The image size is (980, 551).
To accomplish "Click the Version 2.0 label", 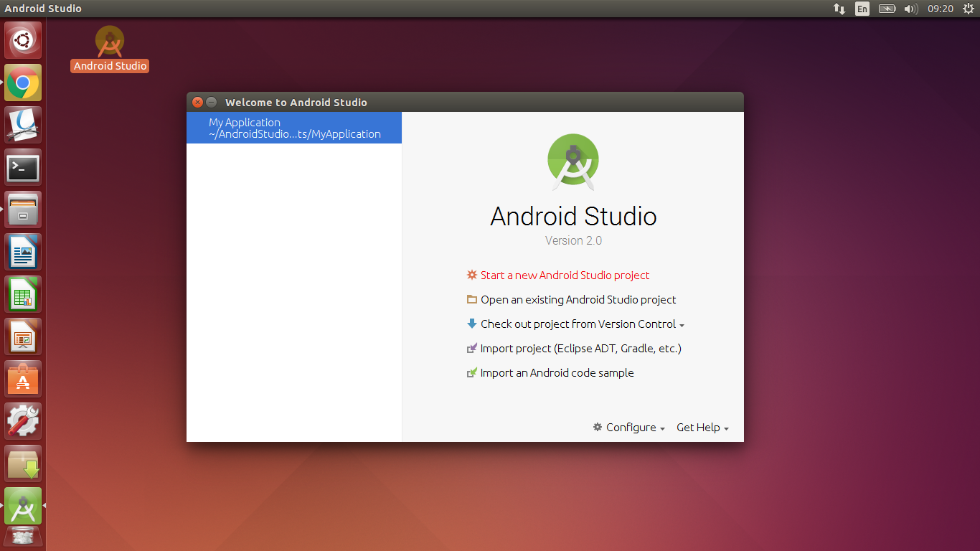I will [573, 240].
